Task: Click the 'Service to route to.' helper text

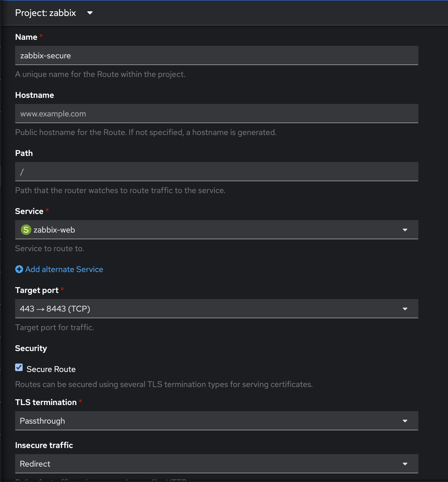Action: click(50, 249)
